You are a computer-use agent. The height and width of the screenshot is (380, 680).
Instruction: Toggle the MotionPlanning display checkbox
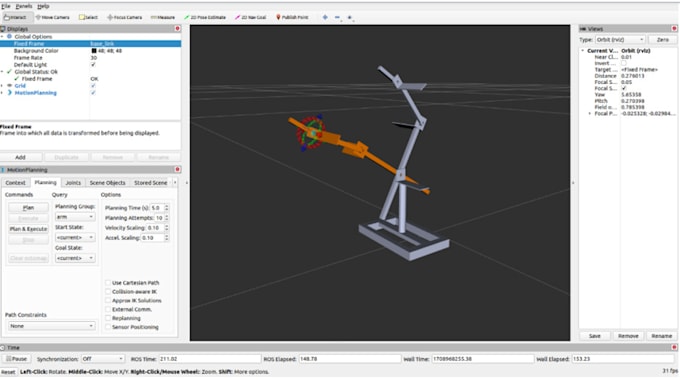(x=93, y=93)
